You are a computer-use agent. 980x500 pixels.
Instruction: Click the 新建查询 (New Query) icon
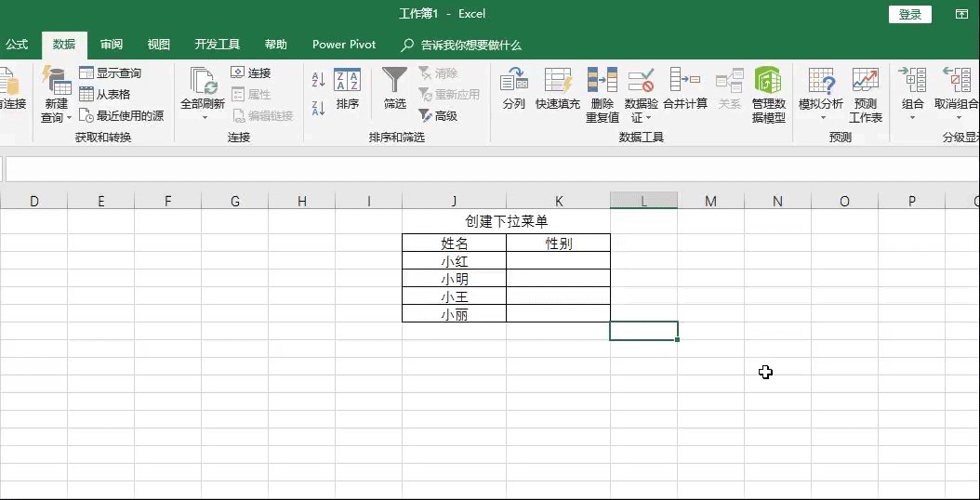(56, 80)
